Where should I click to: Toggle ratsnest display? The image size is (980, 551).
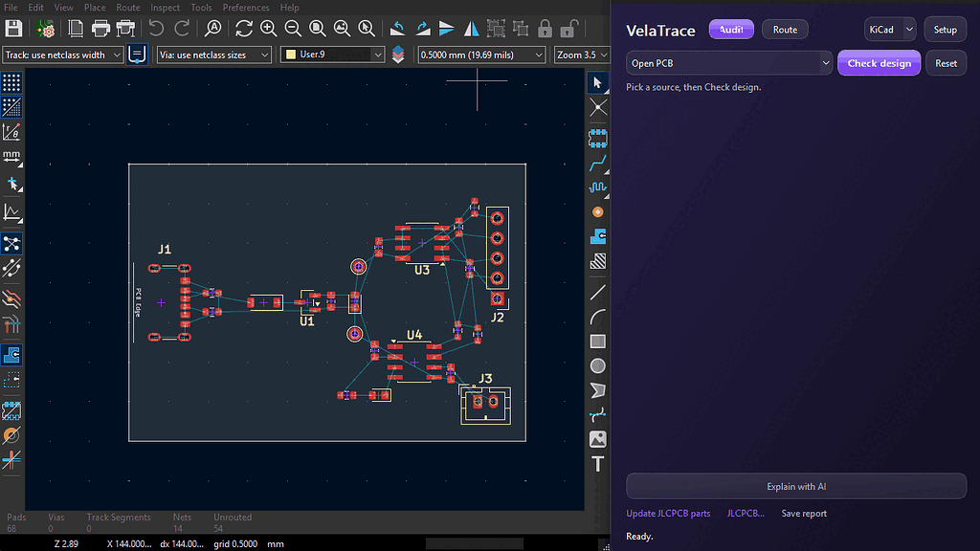pos(11,244)
